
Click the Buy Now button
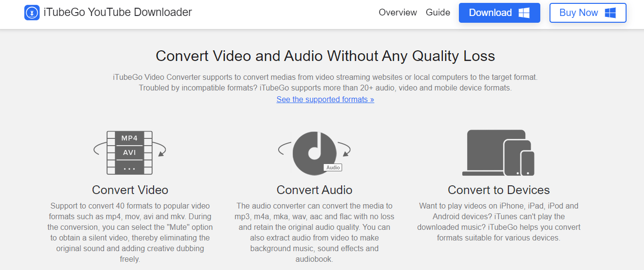(x=588, y=13)
